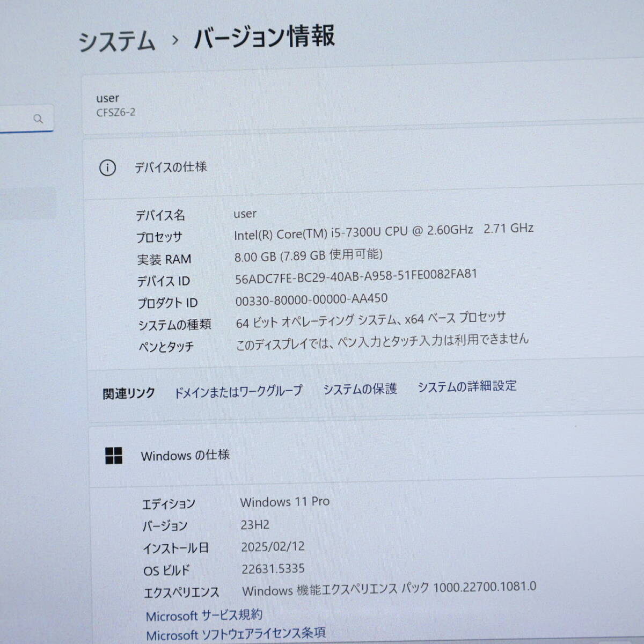Select version value 23H2
The width and height of the screenshot is (644, 644).
pyautogui.click(x=255, y=524)
